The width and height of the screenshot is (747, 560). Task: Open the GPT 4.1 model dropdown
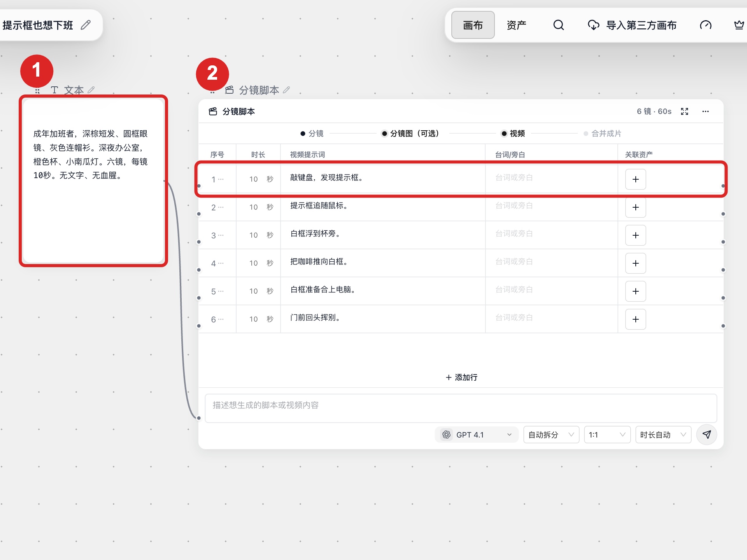(476, 435)
